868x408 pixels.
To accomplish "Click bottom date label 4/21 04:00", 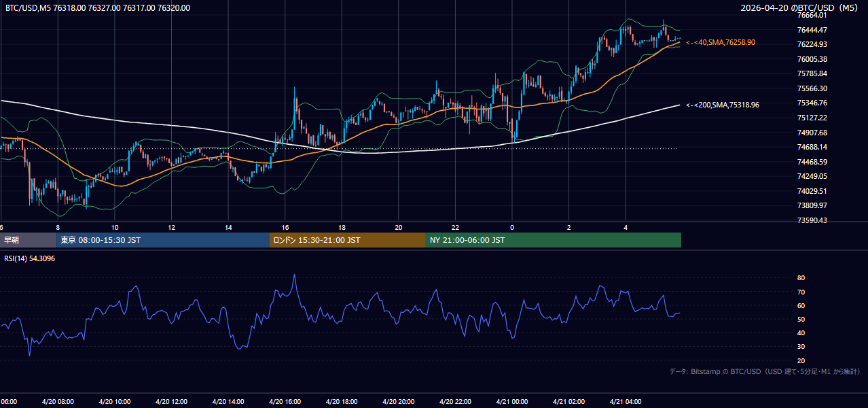I will [625, 402].
